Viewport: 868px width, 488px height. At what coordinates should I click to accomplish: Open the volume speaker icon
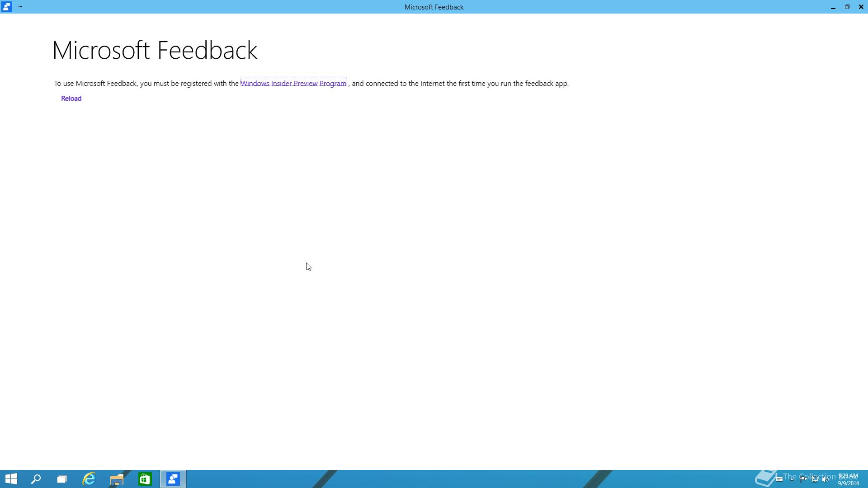[826, 479]
